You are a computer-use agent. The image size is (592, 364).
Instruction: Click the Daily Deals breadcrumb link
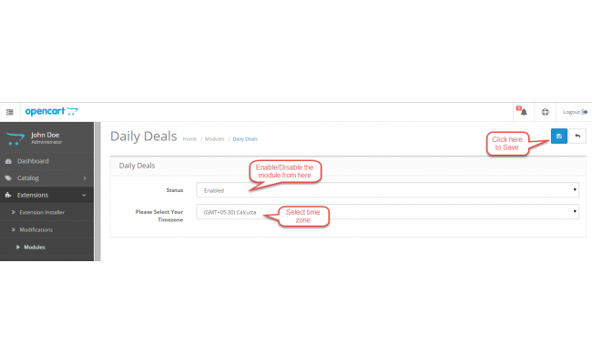pos(245,139)
